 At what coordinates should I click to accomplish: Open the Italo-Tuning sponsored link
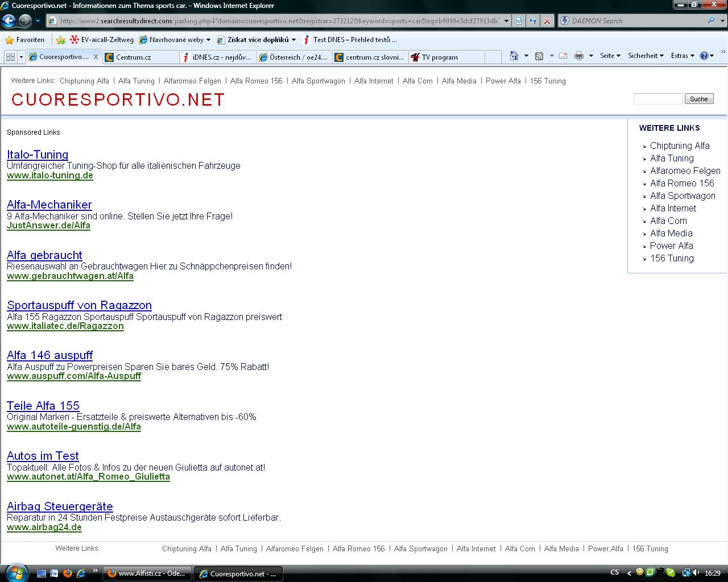38,155
